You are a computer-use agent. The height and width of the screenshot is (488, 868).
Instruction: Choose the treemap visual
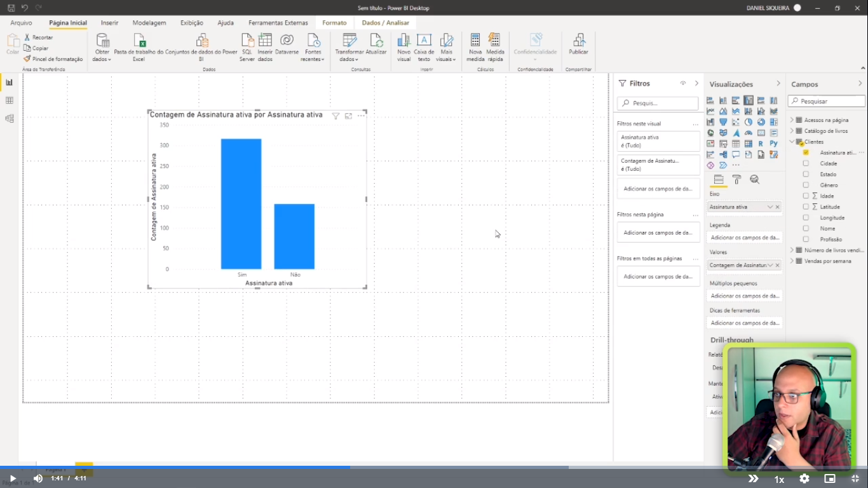coord(774,122)
